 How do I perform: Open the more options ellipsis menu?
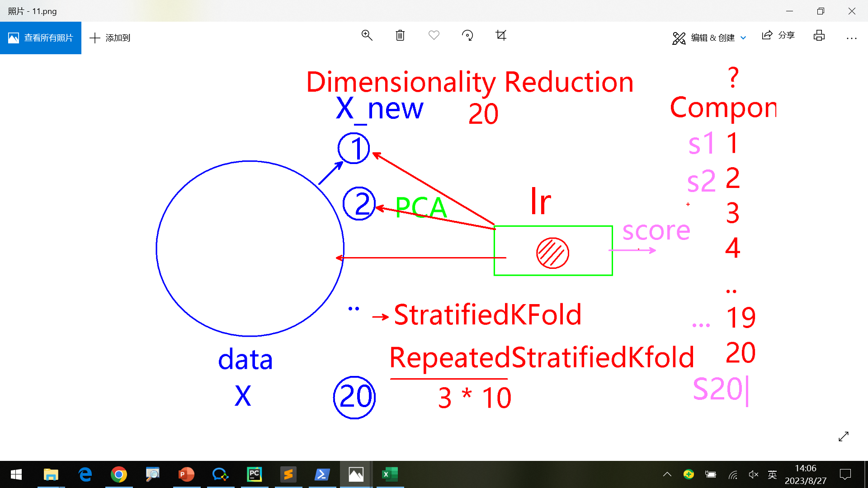(x=851, y=38)
